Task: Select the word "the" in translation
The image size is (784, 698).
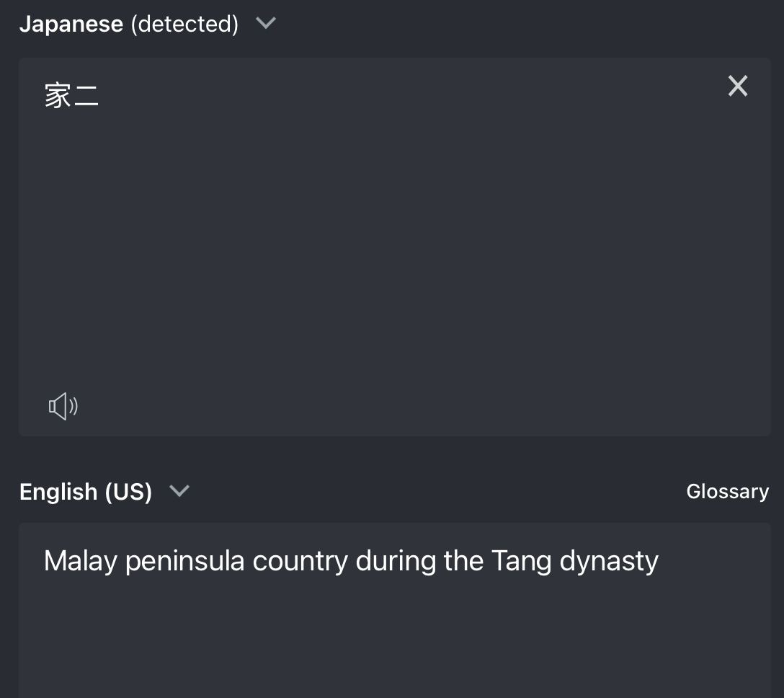Action: click(x=463, y=561)
